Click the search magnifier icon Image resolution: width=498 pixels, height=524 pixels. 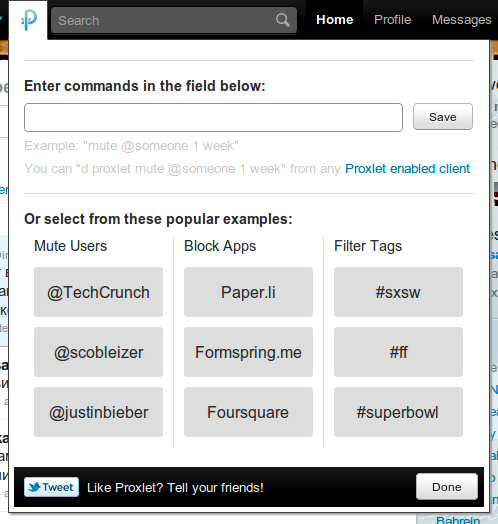coord(283,20)
